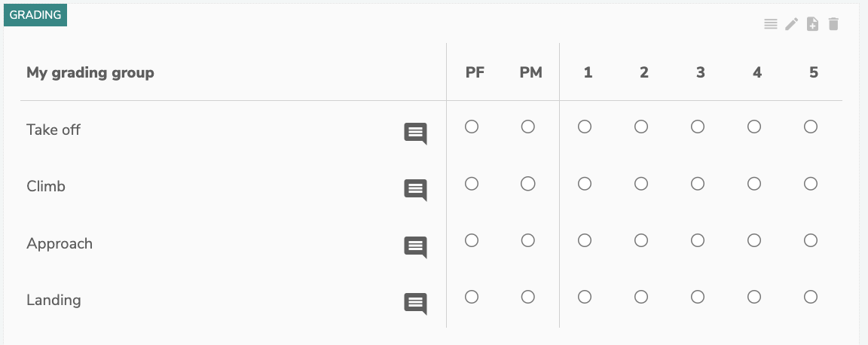
Task: Select grade 4 for Climb
Action: [x=754, y=183]
